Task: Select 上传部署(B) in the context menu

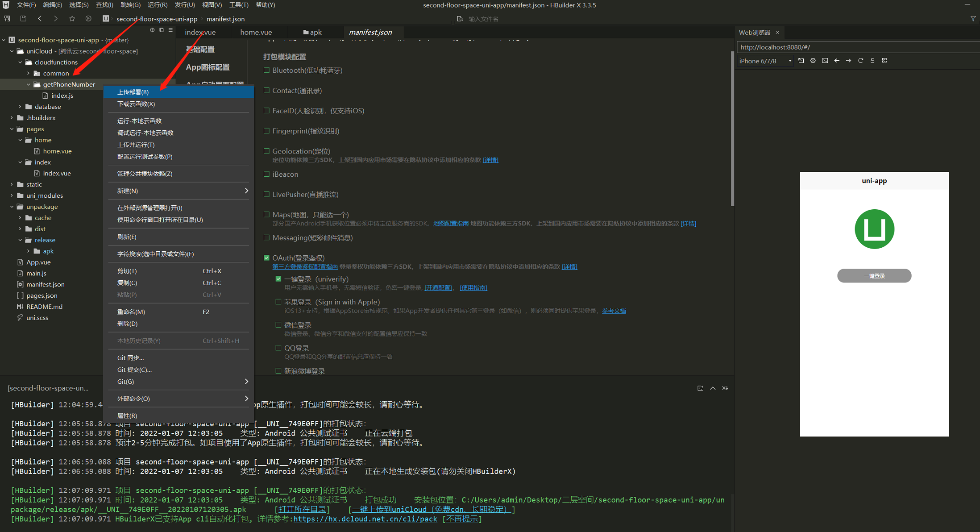Action: (x=133, y=92)
